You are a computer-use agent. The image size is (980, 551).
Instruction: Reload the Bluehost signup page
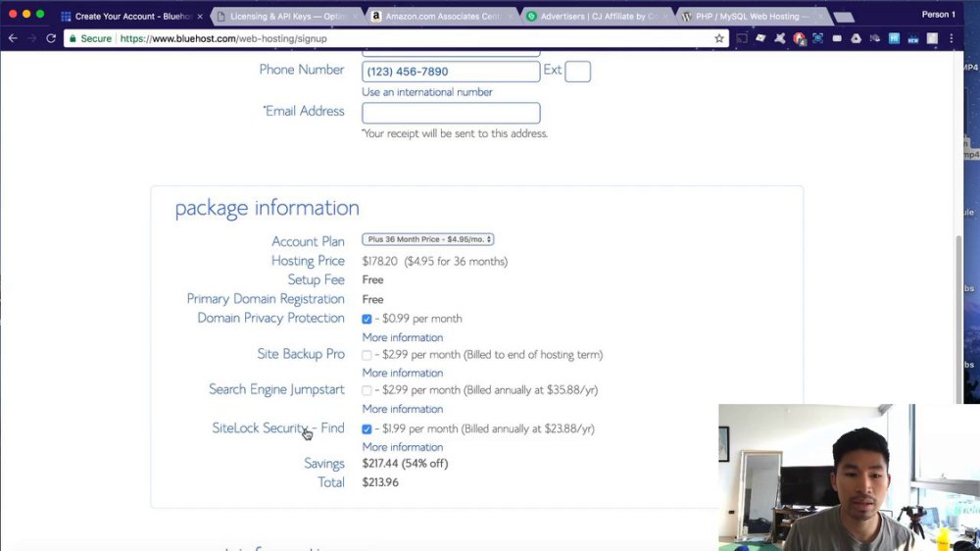click(x=51, y=39)
